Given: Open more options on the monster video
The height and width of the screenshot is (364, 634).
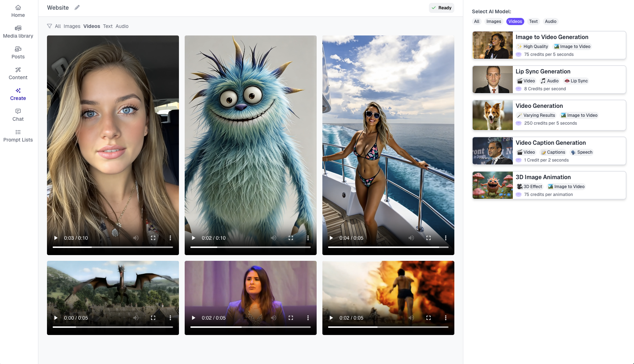Looking at the screenshot, I should [308, 238].
